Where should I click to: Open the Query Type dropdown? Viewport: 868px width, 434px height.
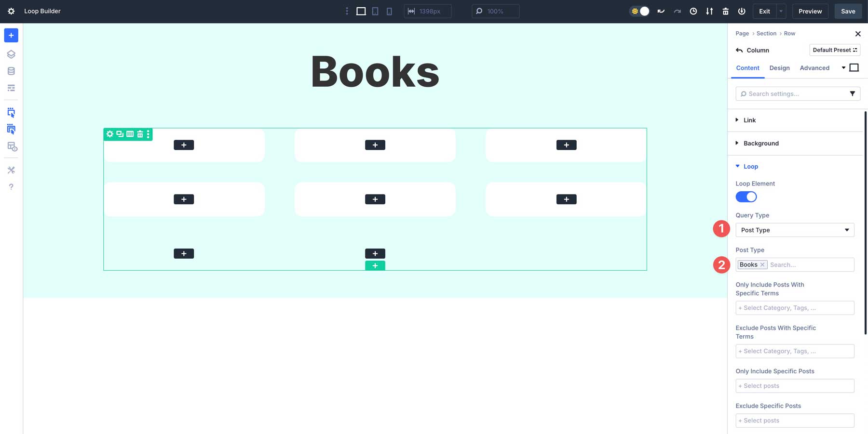click(795, 230)
